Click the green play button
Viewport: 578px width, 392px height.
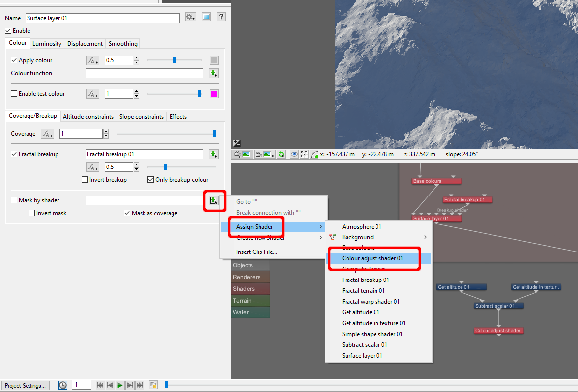coord(120,385)
